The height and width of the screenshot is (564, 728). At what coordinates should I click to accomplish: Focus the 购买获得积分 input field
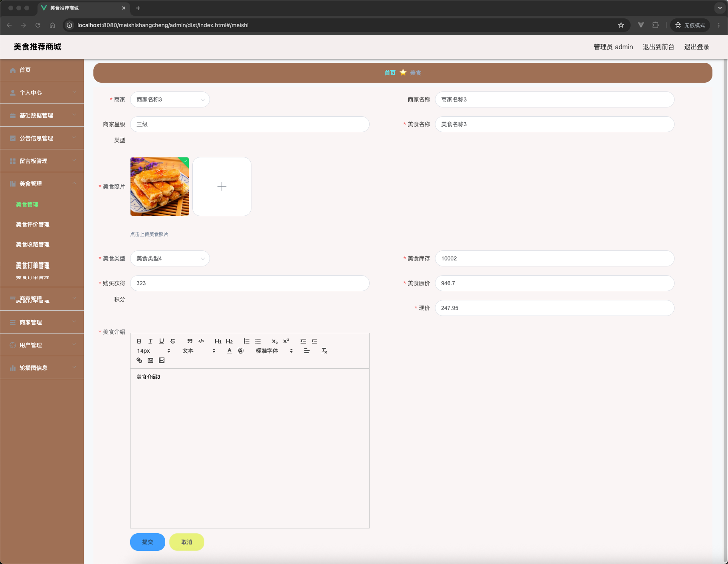point(249,283)
